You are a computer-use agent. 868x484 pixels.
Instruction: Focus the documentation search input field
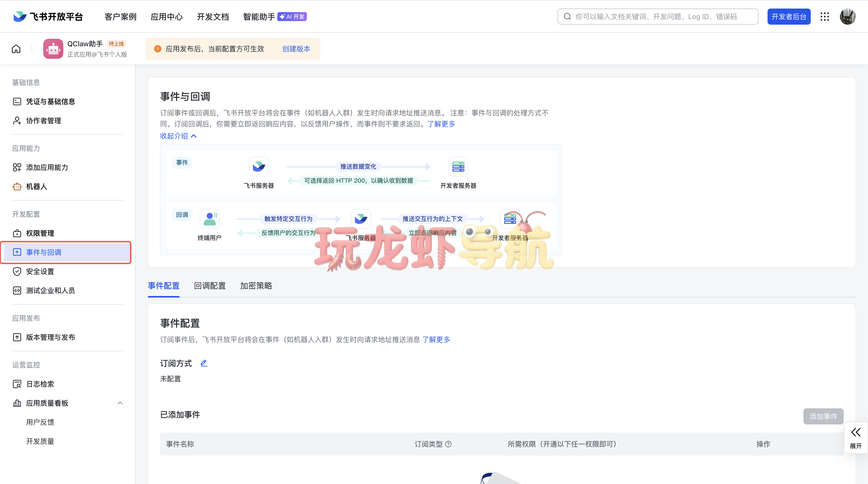(x=658, y=17)
